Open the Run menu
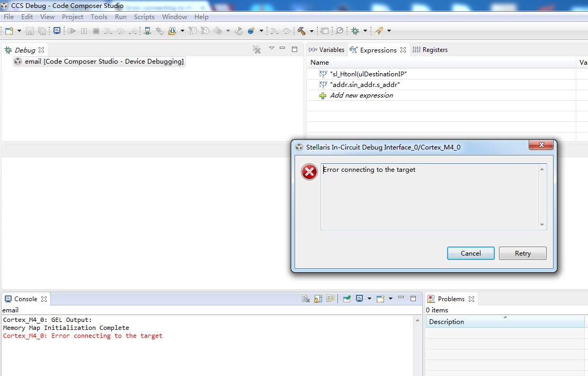The width and height of the screenshot is (588, 376). tap(121, 17)
